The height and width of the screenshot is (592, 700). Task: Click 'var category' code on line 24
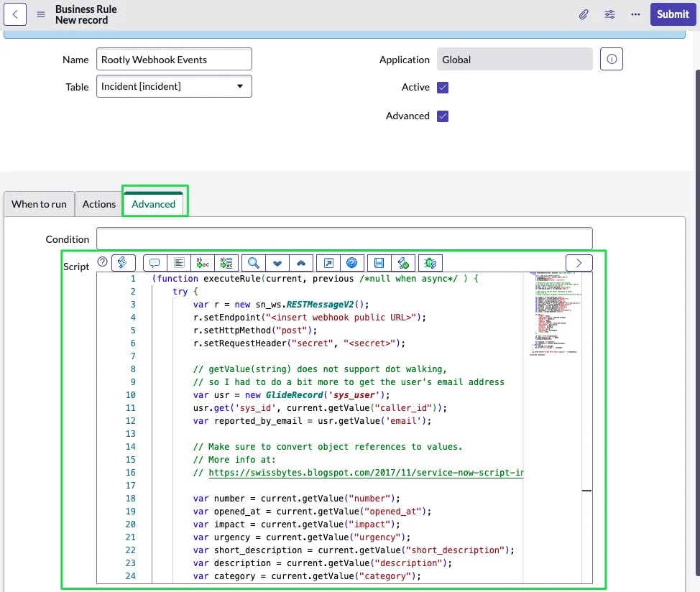(224, 576)
